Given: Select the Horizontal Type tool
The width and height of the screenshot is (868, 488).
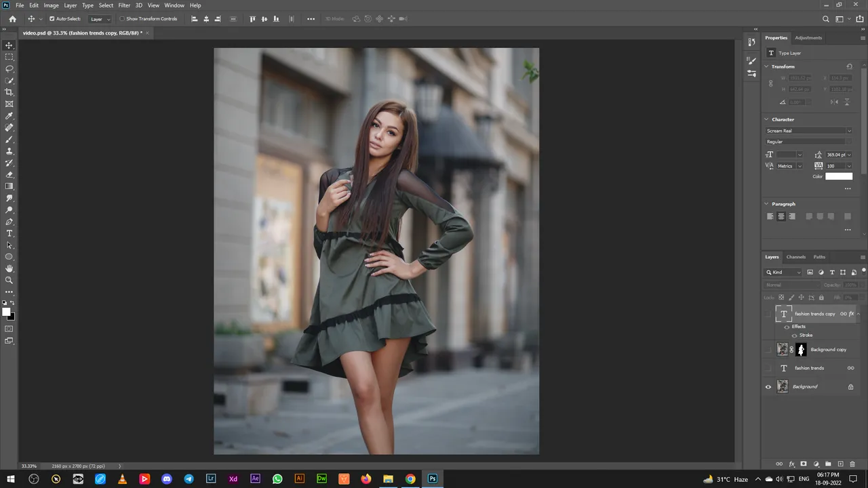Looking at the screenshot, I should [9, 233].
